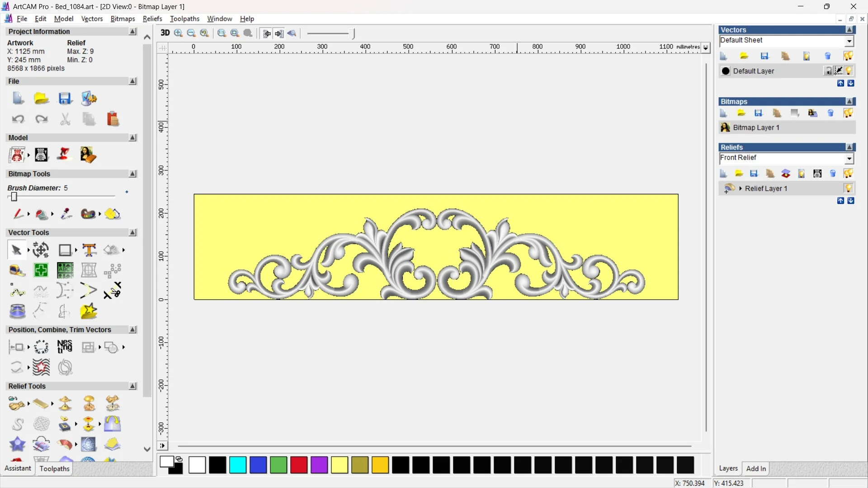Image resolution: width=868 pixels, height=488 pixels.
Task: Toggle Default Layer lock icon
Action: point(828,71)
